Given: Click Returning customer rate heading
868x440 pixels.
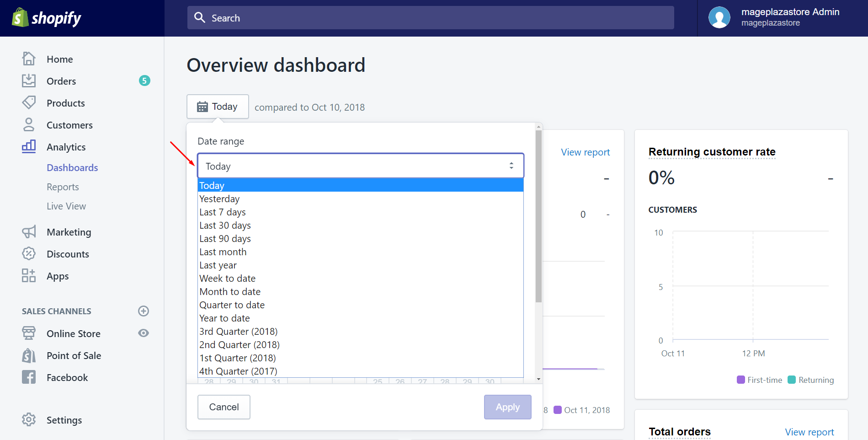Looking at the screenshot, I should [x=712, y=152].
